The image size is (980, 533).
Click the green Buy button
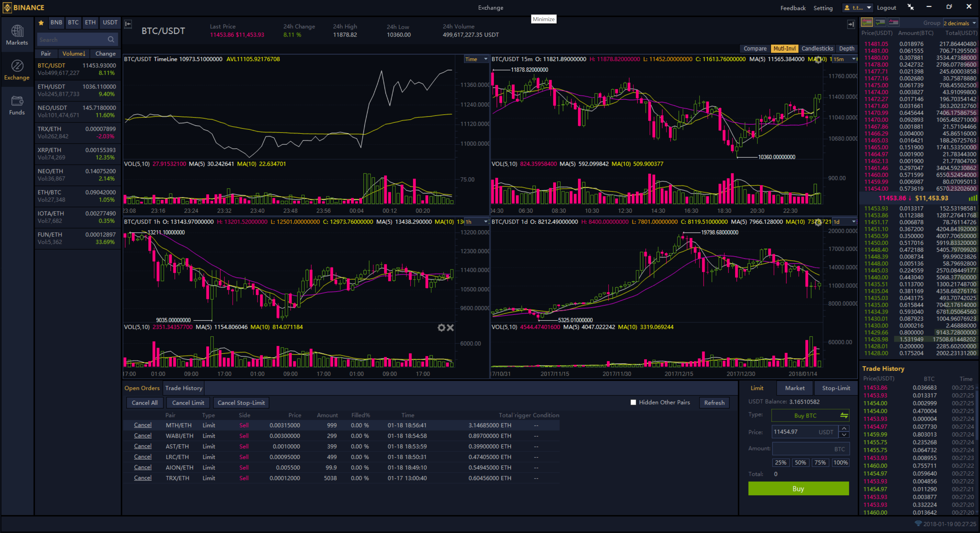798,489
